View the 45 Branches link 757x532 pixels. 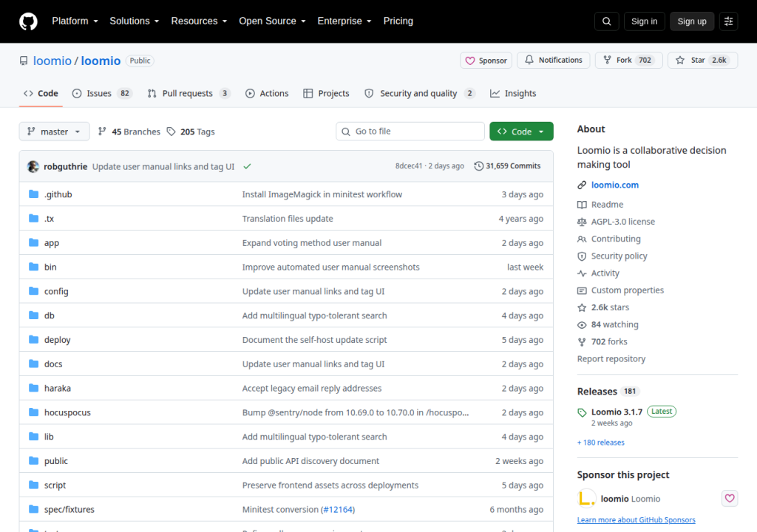[129, 132]
